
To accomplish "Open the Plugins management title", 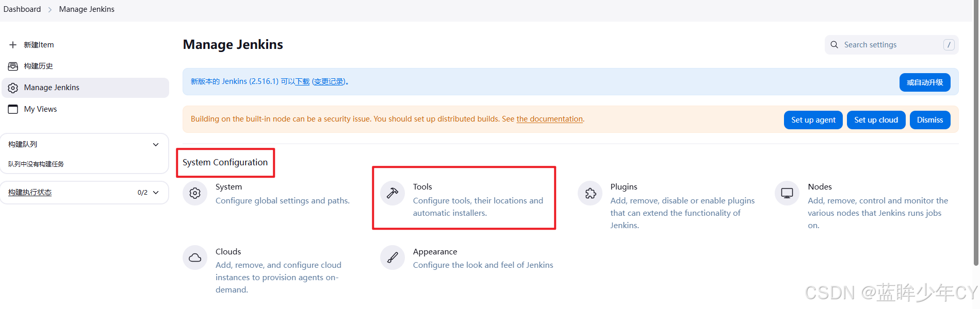I will [624, 187].
